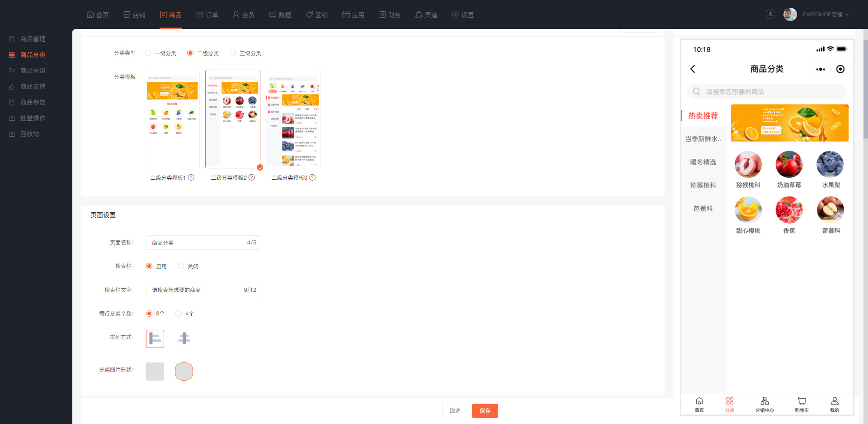This screenshot has height=424, width=868.
Task: Open the 订单 top navigation tab
Action: tap(207, 14)
